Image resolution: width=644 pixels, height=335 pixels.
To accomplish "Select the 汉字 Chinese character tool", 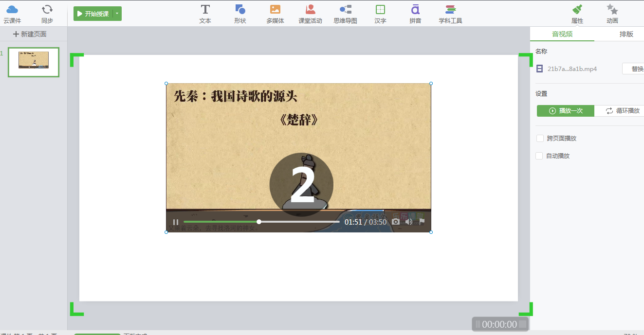I will coord(380,14).
